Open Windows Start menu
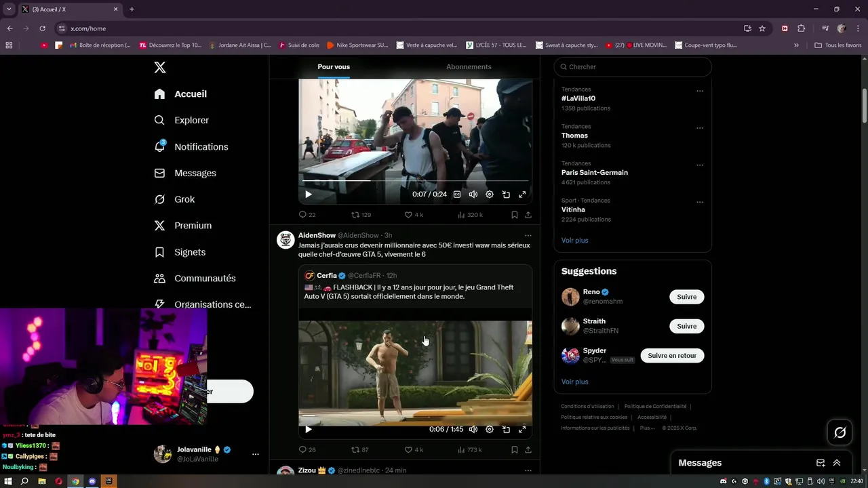The width and height of the screenshot is (868, 488). coord(8,481)
